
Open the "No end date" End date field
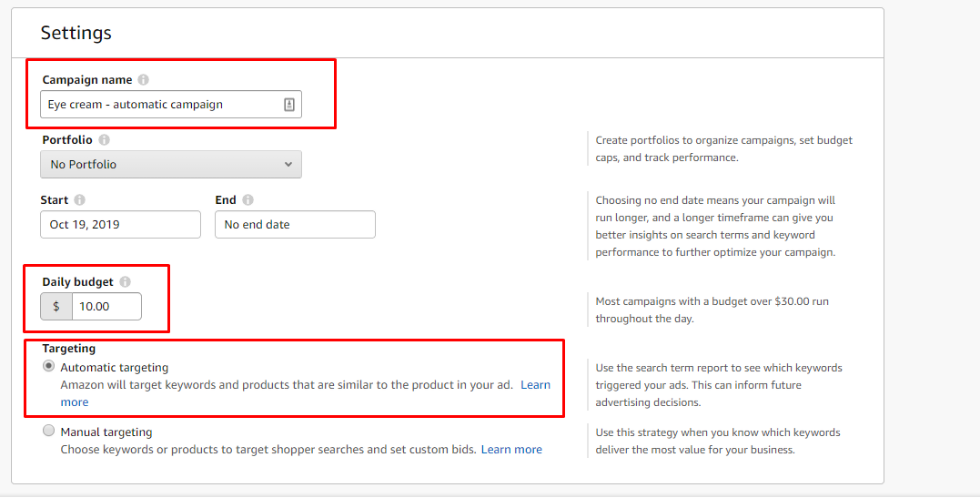(295, 225)
